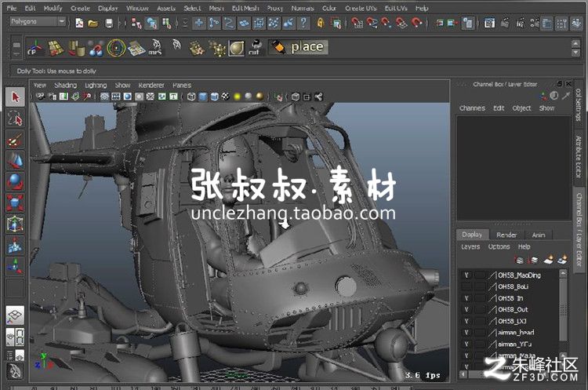Viewport: 588px width, 390px height.
Task: Open the Tool Settings vertical tab
Action: (x=579, y=104)
